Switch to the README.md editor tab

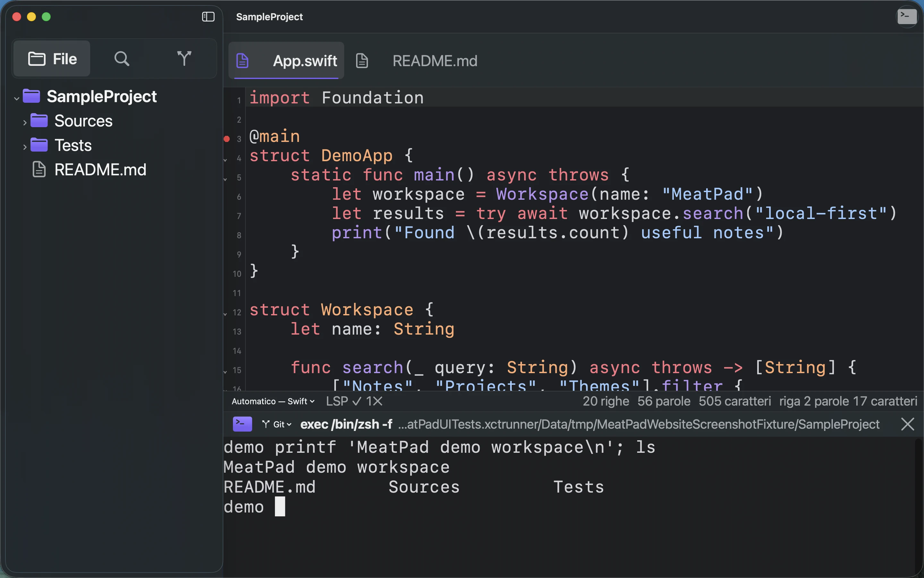(x=435, y=61)
